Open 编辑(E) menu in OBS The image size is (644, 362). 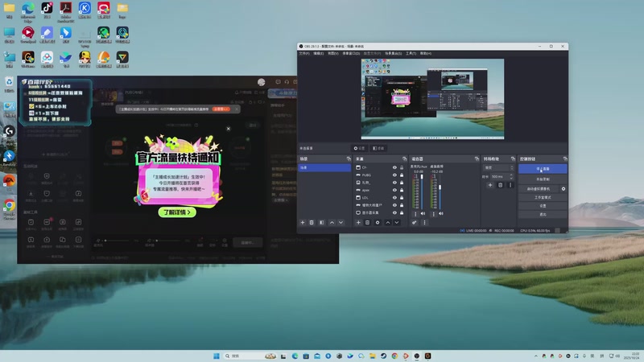click(x=319, y=53)
